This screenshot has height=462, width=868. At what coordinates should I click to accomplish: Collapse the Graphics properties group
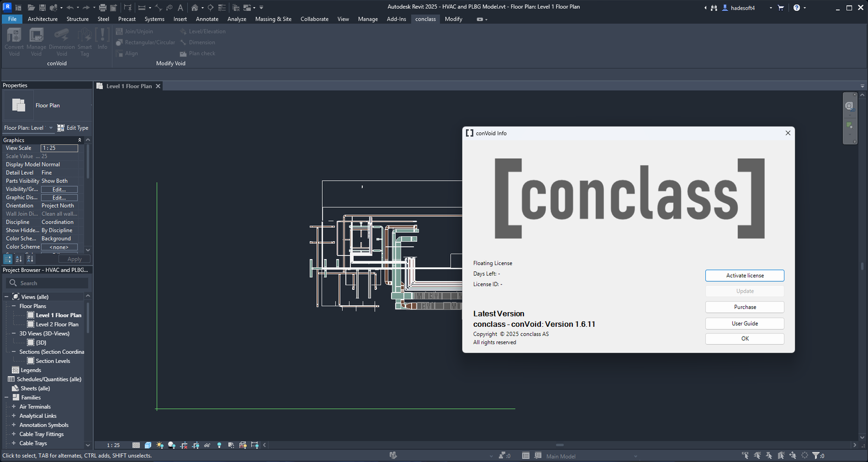click(x=80, y=140)
